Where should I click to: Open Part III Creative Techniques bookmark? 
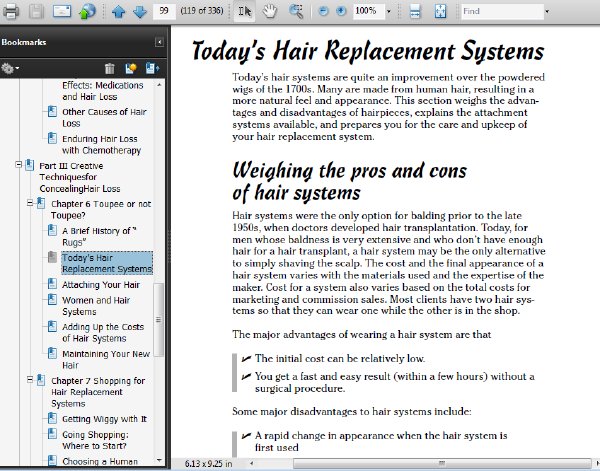click(x=80, y=177)
